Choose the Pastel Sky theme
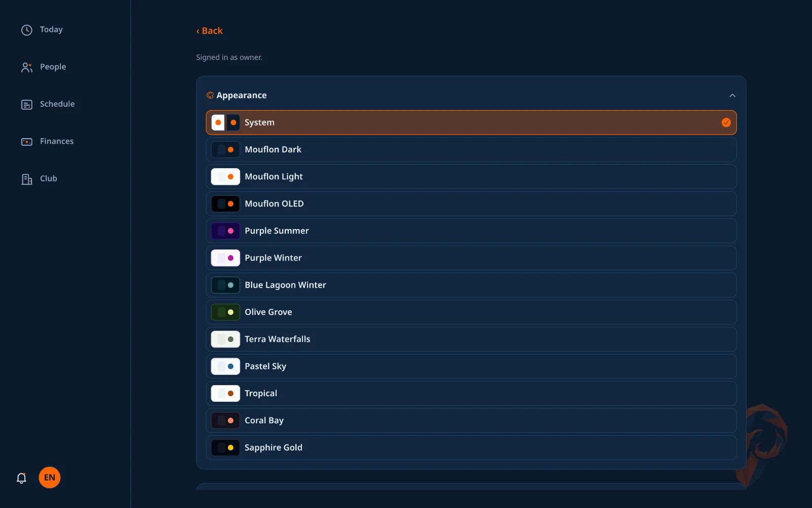812x508 pixels. coord(471,366)
